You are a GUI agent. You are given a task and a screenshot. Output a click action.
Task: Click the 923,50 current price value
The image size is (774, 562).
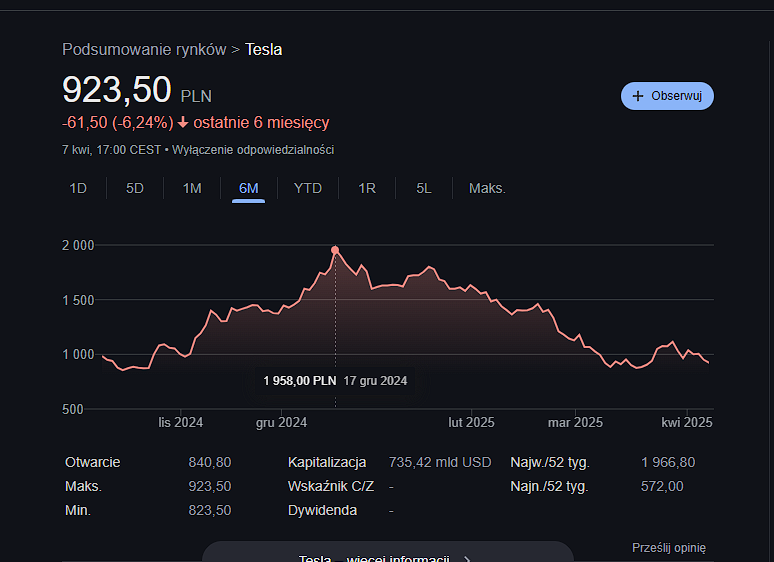coord(117,91)
